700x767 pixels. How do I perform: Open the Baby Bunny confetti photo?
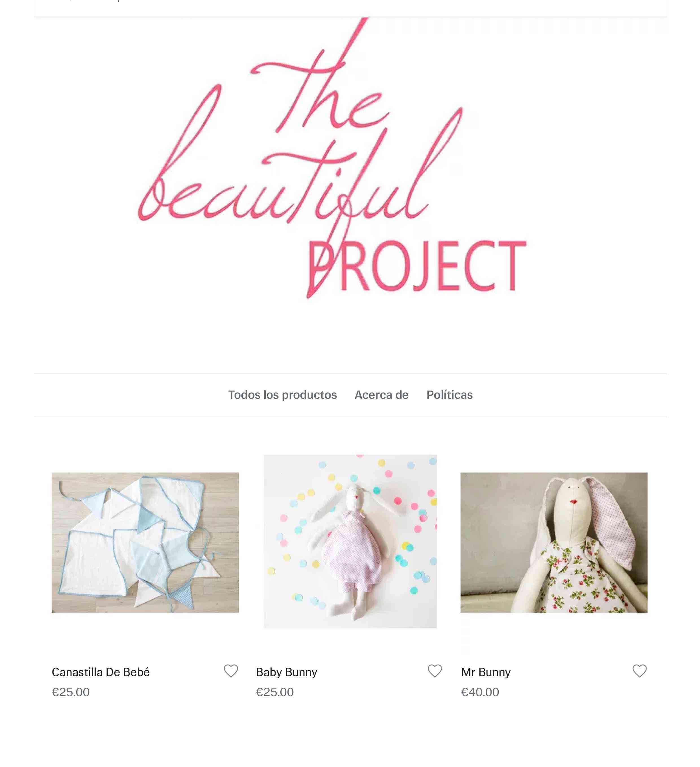[x=350, y=541]
